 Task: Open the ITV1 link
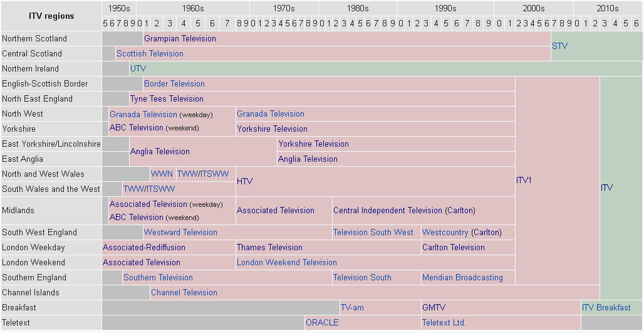click(524, 180)
